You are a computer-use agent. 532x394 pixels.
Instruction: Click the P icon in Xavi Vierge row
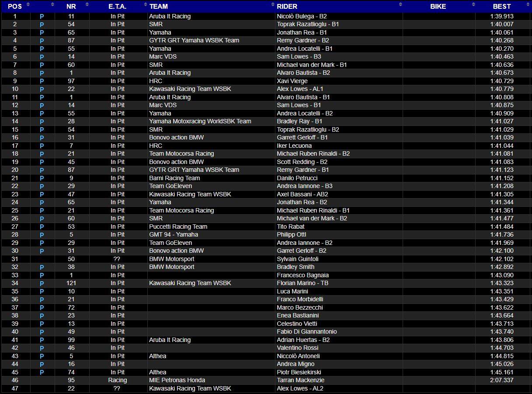(42, 81)
